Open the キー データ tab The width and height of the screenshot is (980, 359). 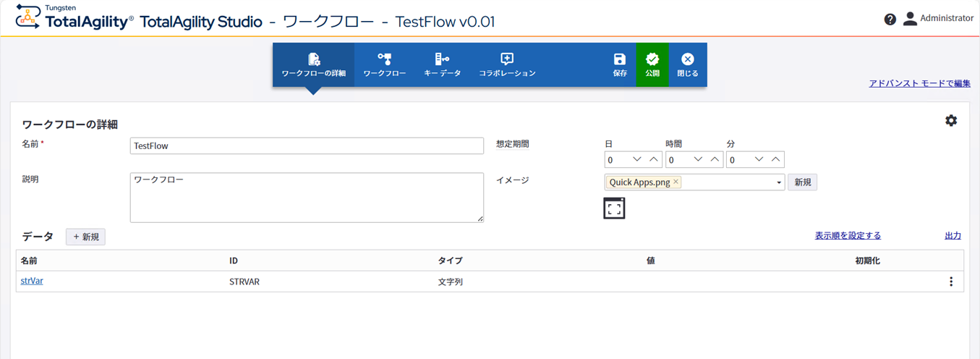tap(442, 65)
